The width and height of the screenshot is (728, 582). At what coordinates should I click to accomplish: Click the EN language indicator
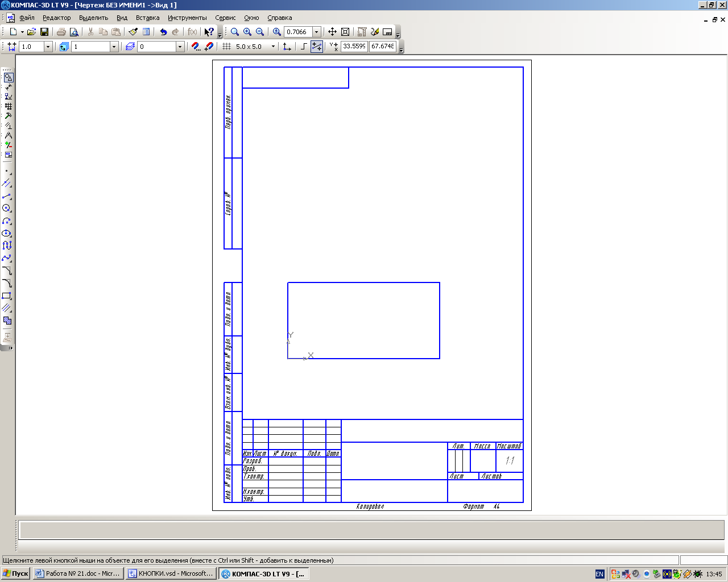point(599,574)
